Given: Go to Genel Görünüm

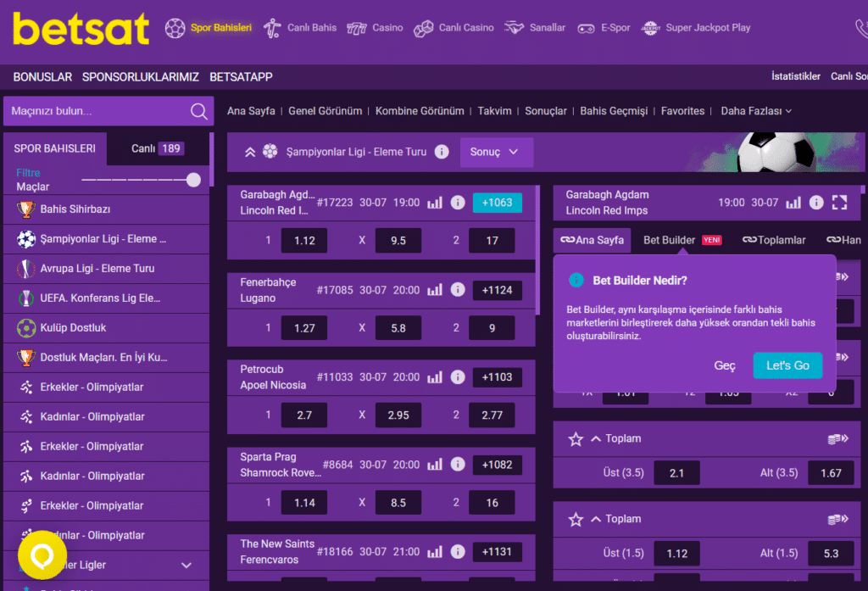Looking at the screenshot, I should click(x=325, y=111).
